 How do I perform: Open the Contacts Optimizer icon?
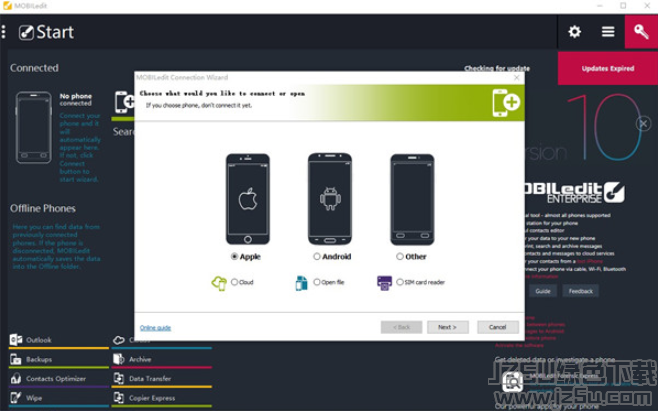click(16, 379)
